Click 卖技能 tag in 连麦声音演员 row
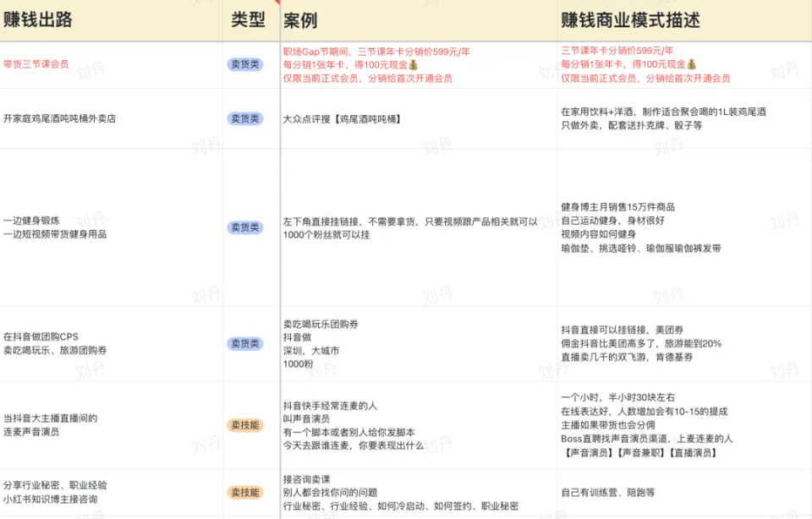Image resolution: width=812 pixels, height=519 pixels. tap(245, 425)
